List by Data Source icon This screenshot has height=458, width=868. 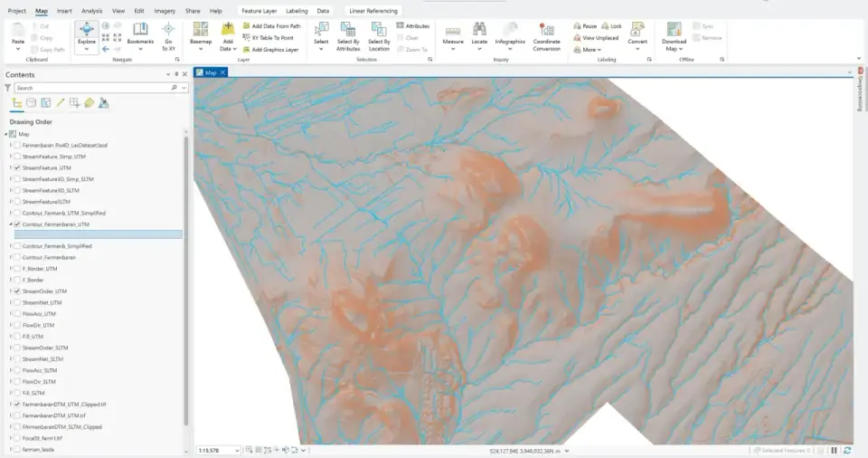pos(32,103)
